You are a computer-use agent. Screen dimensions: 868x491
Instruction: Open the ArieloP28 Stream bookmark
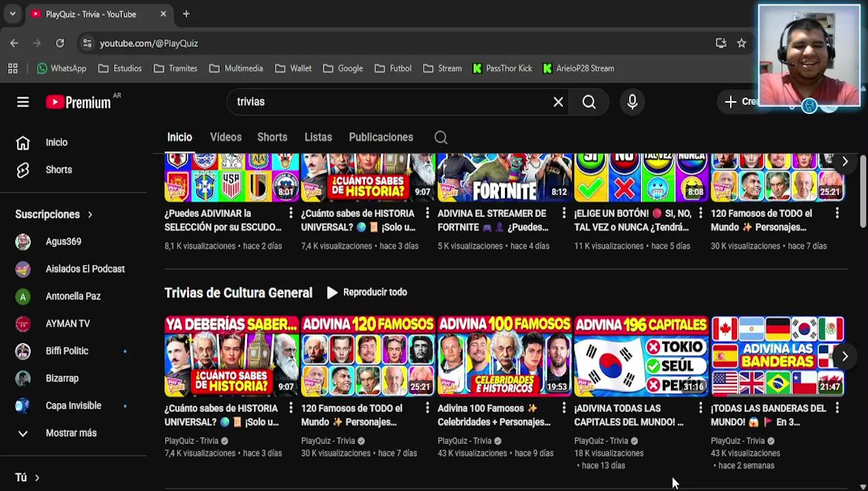[578, 68]
